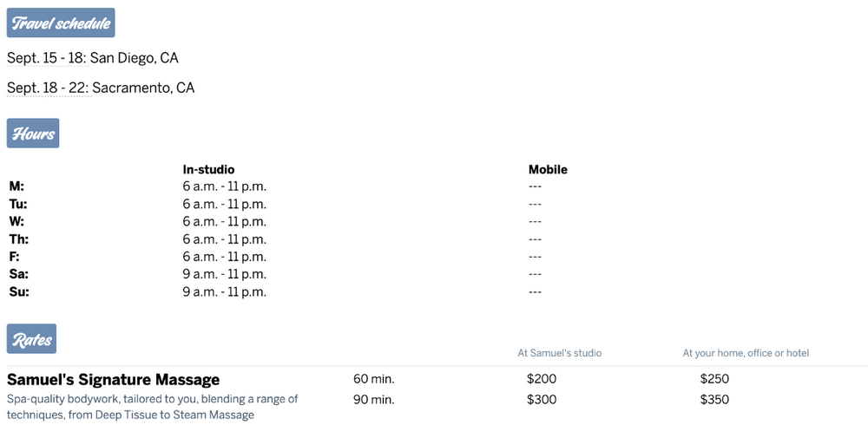Screen dimensions: 868x438
Task: Click the At your home, office or hotel label
Action: click(x=746, y=353)
